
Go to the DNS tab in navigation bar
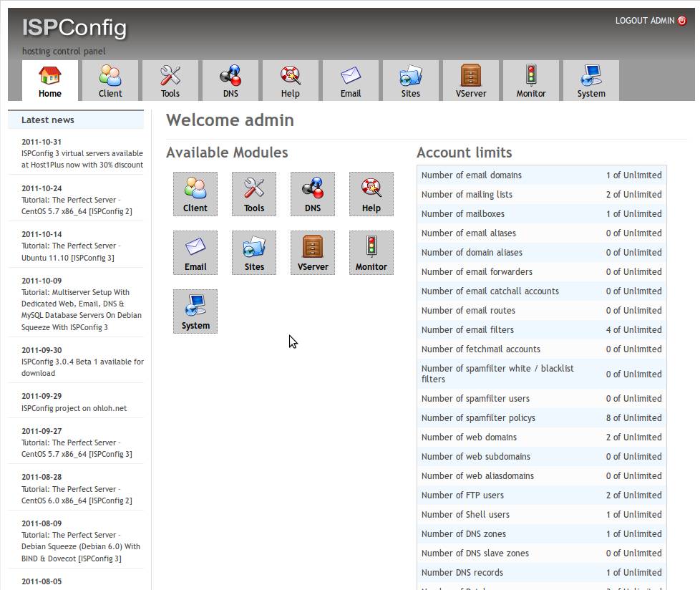pos(230,81)
